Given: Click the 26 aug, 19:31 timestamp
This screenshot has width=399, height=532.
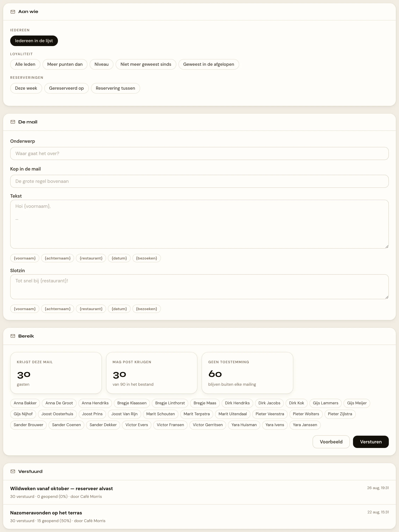Looking at the screenshot, I should (x=378, y=488).
